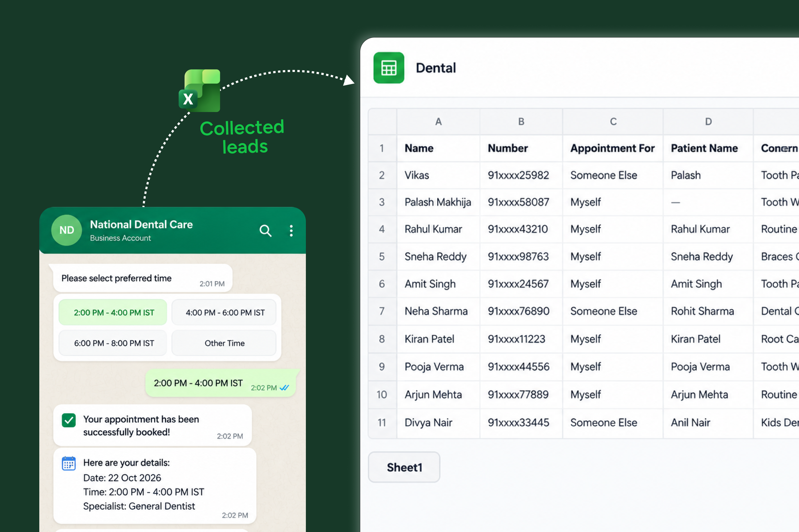Click the 'Sneha Reddy' cell in column A
Image resolution: width=799 pixels, height=532 pixels.
(x=439, y=256)
